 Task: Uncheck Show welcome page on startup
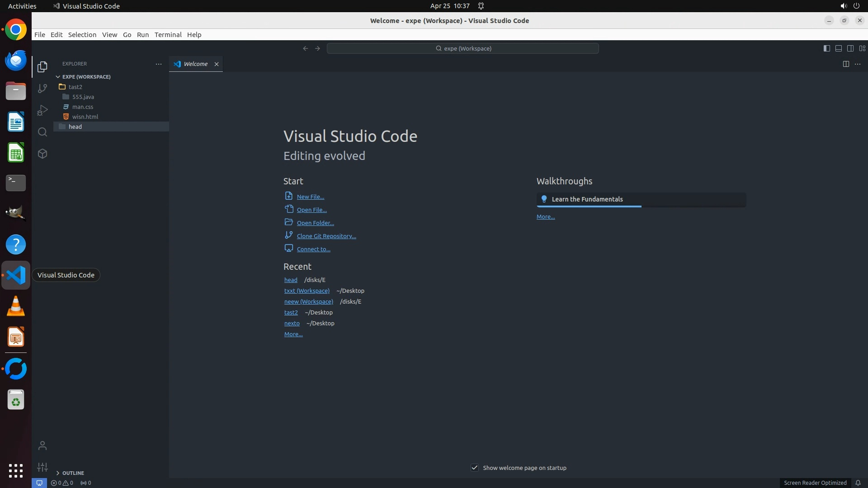pos(475,468)
